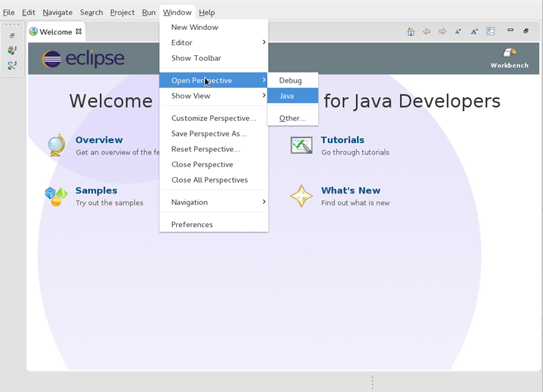Screen dimensions: 543x392
Task: Select Close Perspective
Action: pos(214,164)
